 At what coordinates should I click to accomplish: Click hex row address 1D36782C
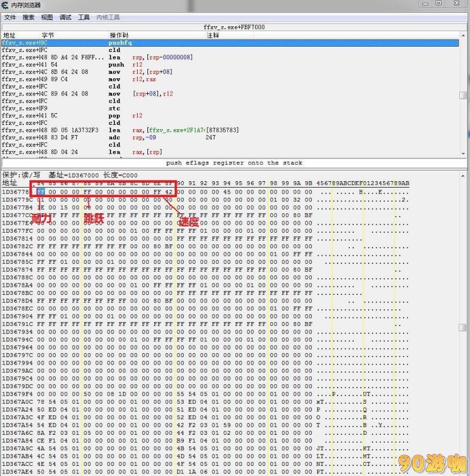[17, 247]
